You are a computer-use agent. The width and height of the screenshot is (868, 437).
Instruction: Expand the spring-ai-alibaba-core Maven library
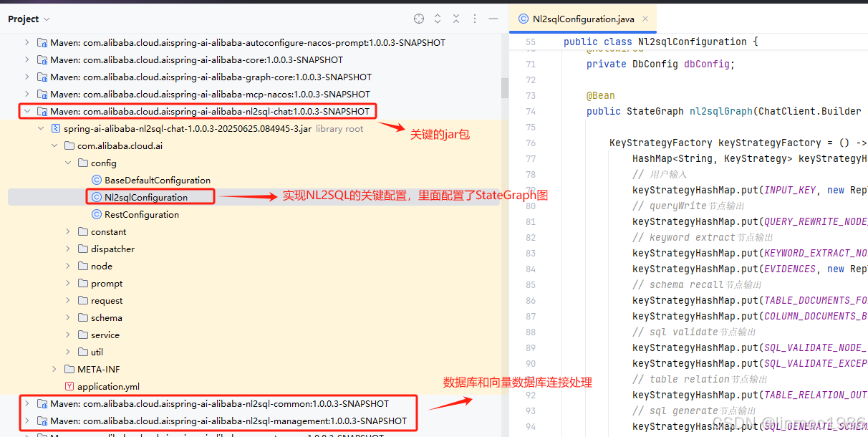[x=26, y=59]
